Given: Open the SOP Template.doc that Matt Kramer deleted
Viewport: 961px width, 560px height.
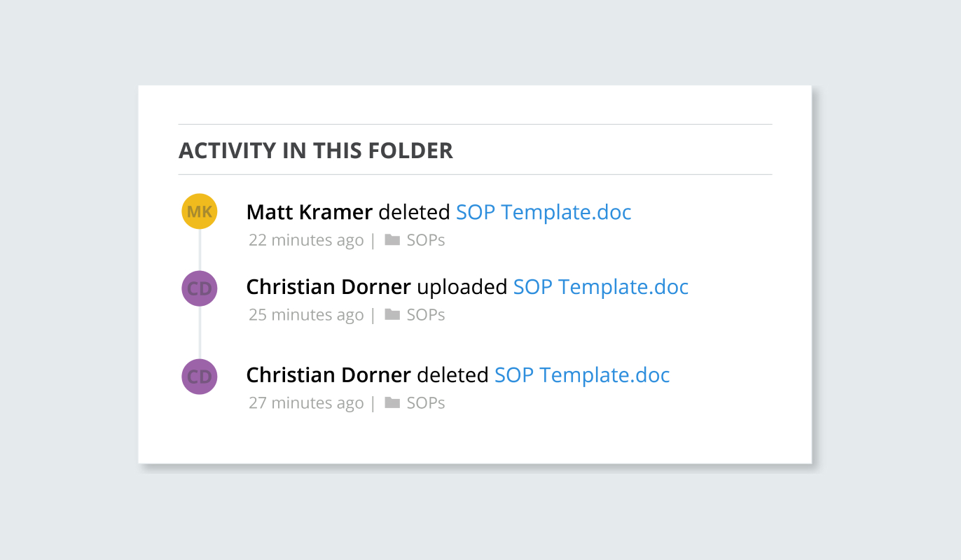Looking at the screenshot, I should (544, 212).
